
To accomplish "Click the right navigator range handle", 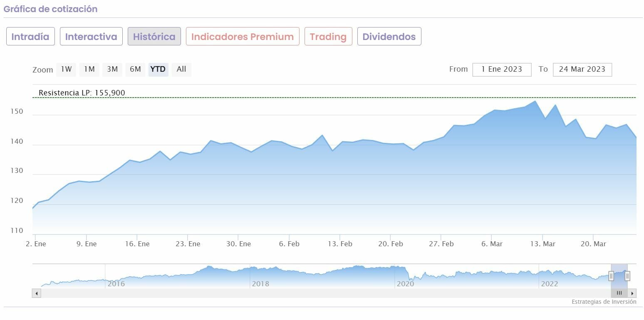I will [x=627, y=275].
